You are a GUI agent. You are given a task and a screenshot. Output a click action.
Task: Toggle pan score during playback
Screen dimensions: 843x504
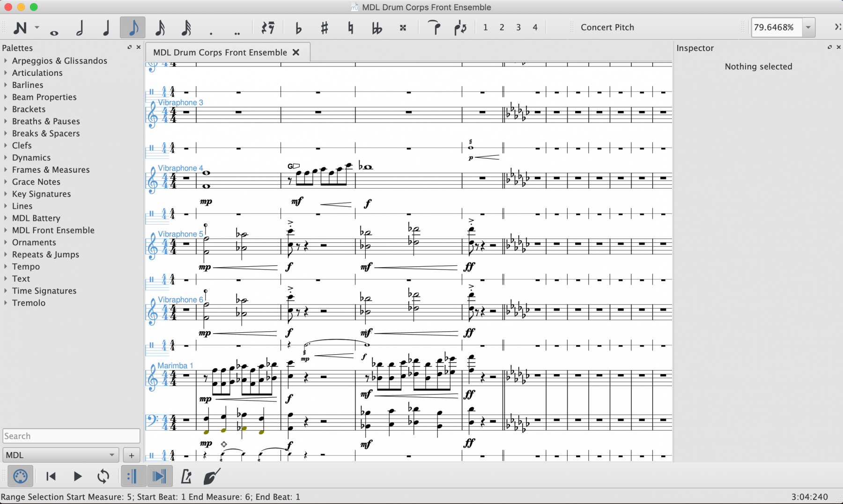click(x=159, y=476)
